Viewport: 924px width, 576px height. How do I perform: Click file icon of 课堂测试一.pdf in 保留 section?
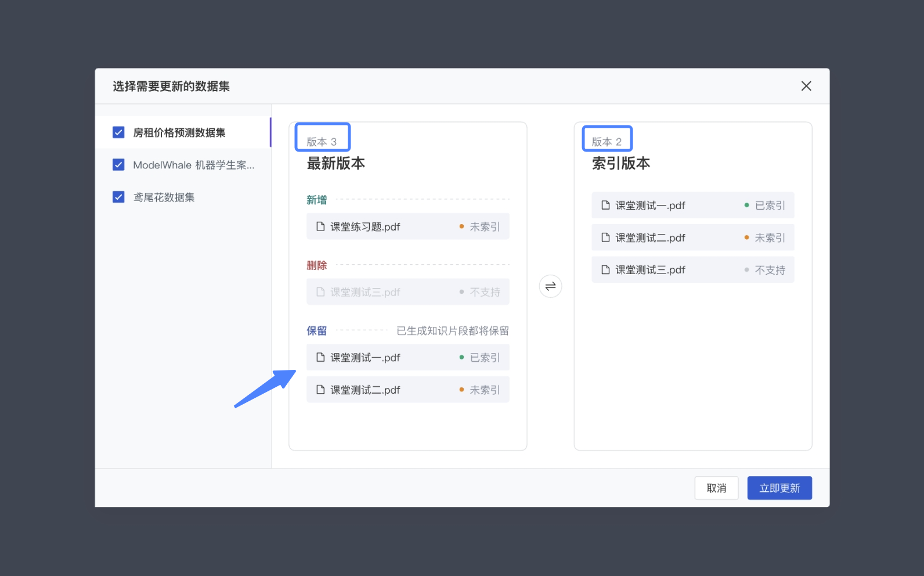click(320, 358)
